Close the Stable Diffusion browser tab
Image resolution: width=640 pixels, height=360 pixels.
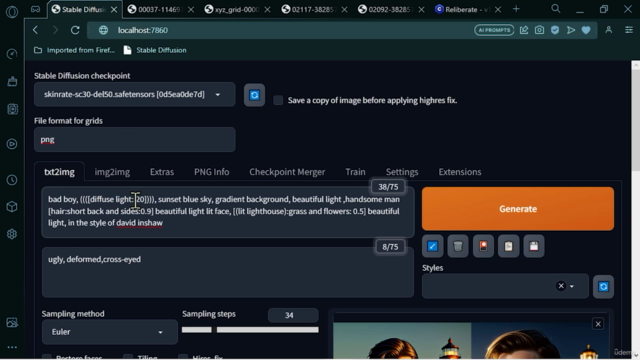(114, 9)
